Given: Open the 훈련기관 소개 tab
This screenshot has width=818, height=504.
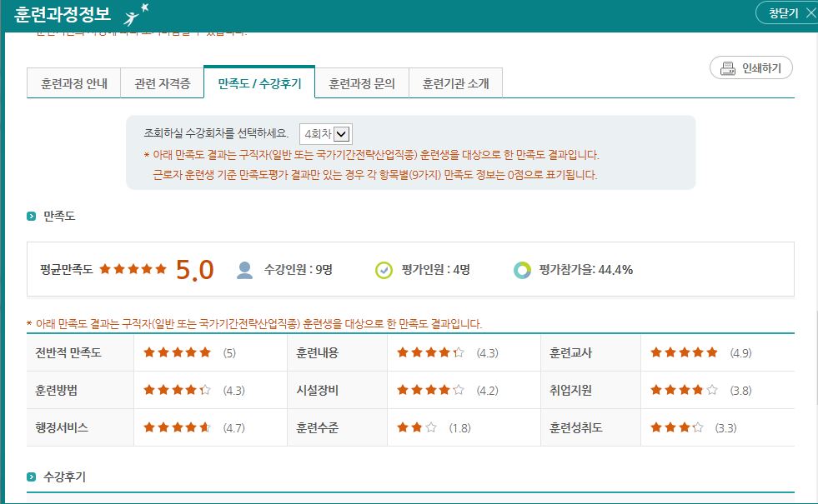Looking at the screenshot, I should coord(455,83).
